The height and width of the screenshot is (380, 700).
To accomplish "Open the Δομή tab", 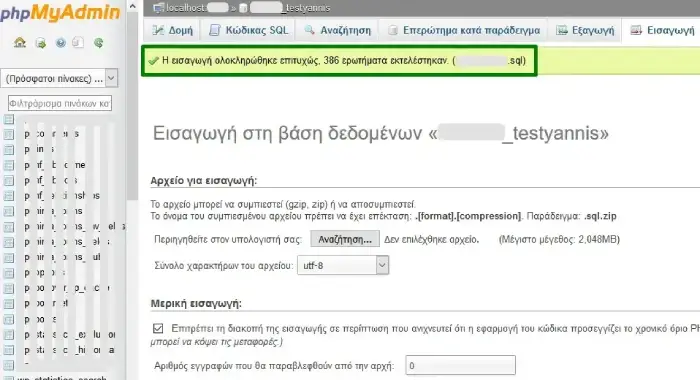I will click(172, 30).
